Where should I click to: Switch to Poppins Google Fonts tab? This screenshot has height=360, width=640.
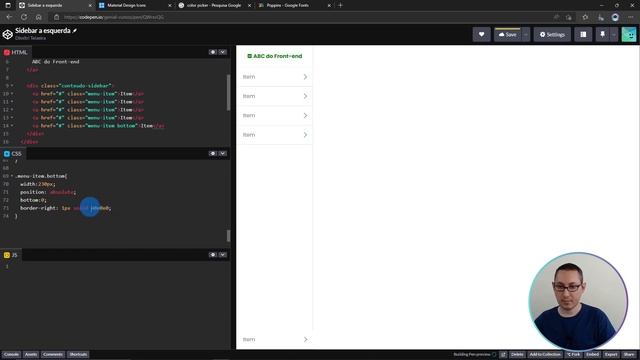click(x=294, y=5)
